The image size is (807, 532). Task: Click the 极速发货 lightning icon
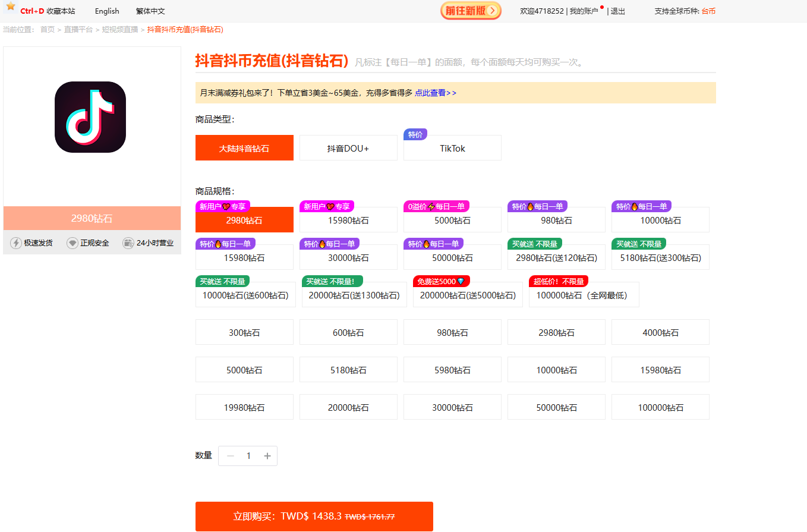tap(16, 243)
